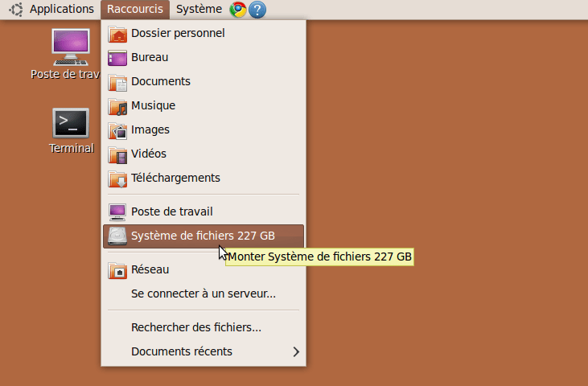
Task: Click the computer icon beside Poste de travail entry
Action: click(x=117, y=212)
